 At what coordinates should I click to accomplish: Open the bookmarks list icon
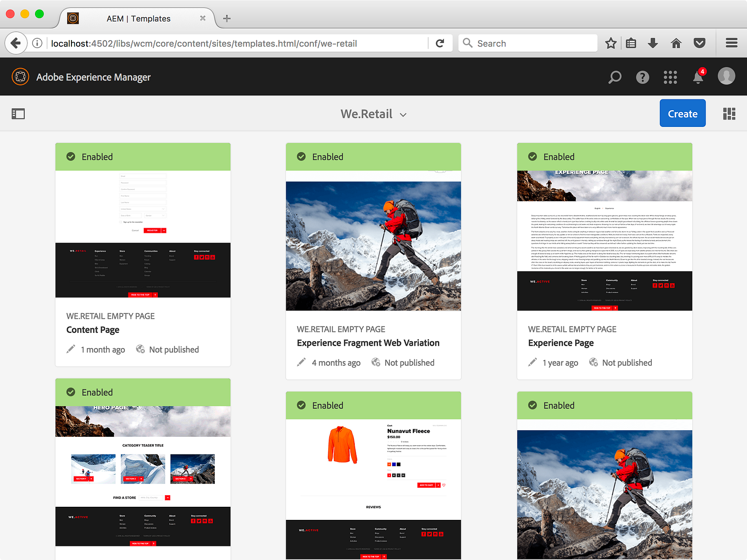coord(631,43)
